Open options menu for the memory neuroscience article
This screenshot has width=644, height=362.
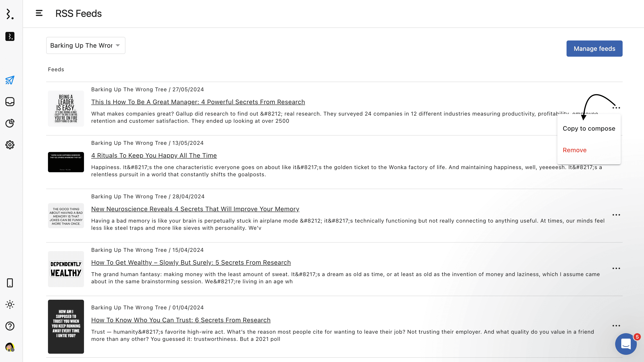[x=616, y=215]
